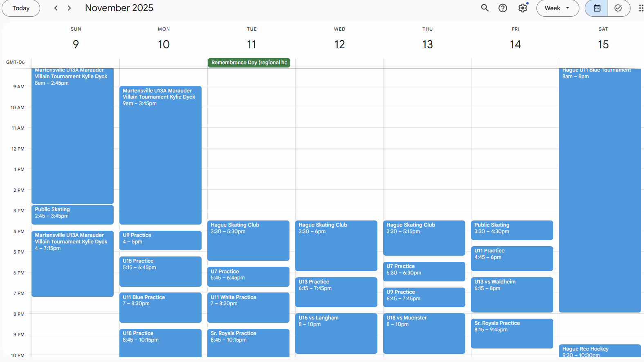Open the Hague U11 Blue Tournament event
The width and height of the screenshot is (644, 362).
tap(599, 188)
